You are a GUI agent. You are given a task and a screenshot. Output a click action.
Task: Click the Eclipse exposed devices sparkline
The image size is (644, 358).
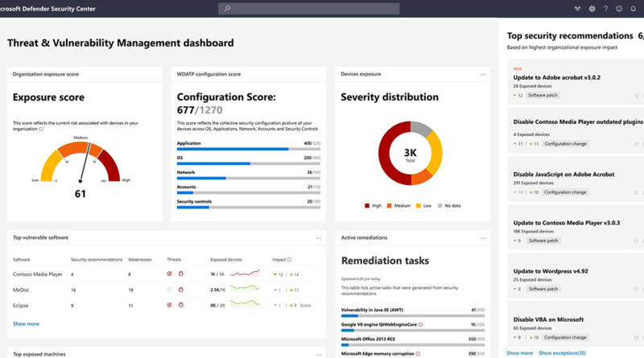tap(245, 303)
